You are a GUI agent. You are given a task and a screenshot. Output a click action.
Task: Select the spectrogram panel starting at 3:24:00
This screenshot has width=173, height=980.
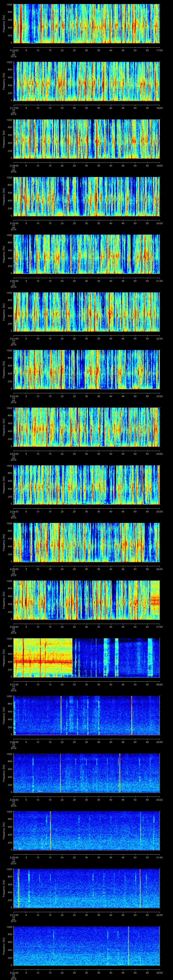[87, 484]
